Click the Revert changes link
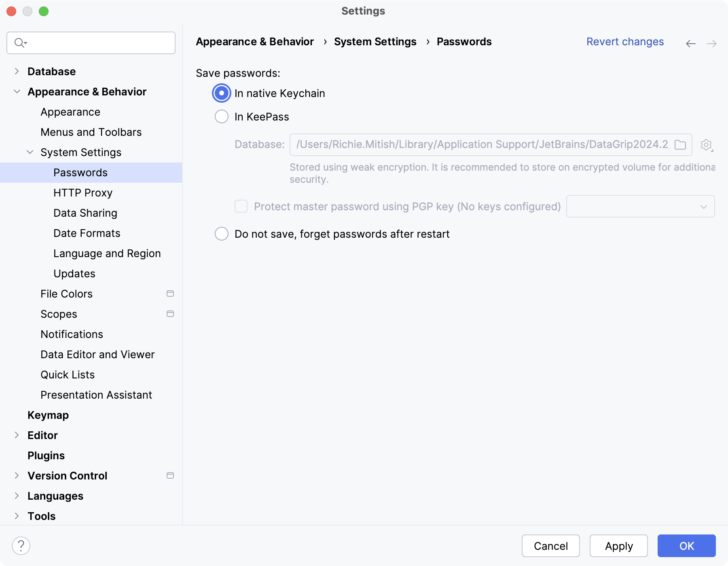728x566 pixels. (625, 42)
